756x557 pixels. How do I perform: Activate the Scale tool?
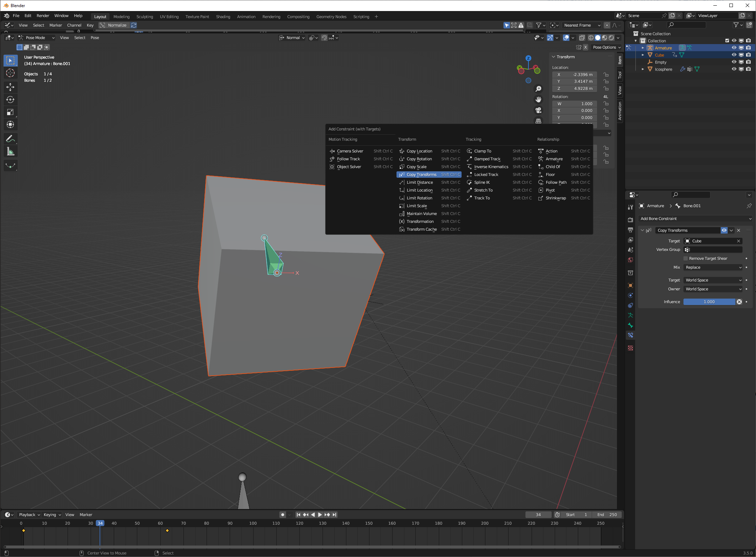click(10, 112)
